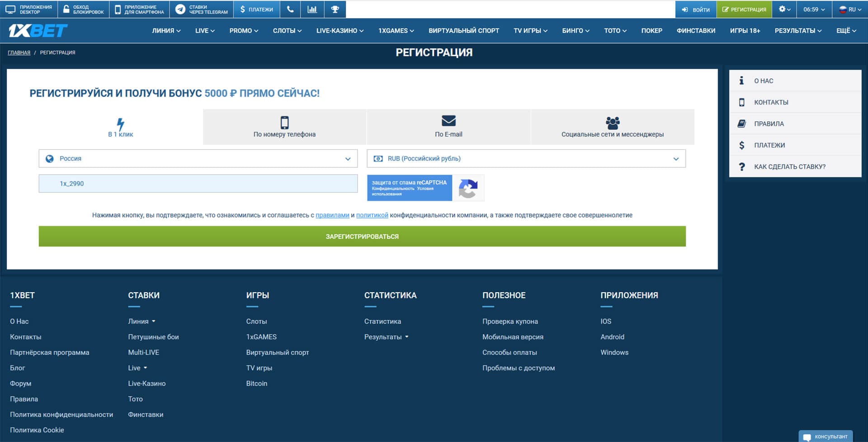
Task: Open the Desktop applications monitor icon
Action: [x=10, y=9]
